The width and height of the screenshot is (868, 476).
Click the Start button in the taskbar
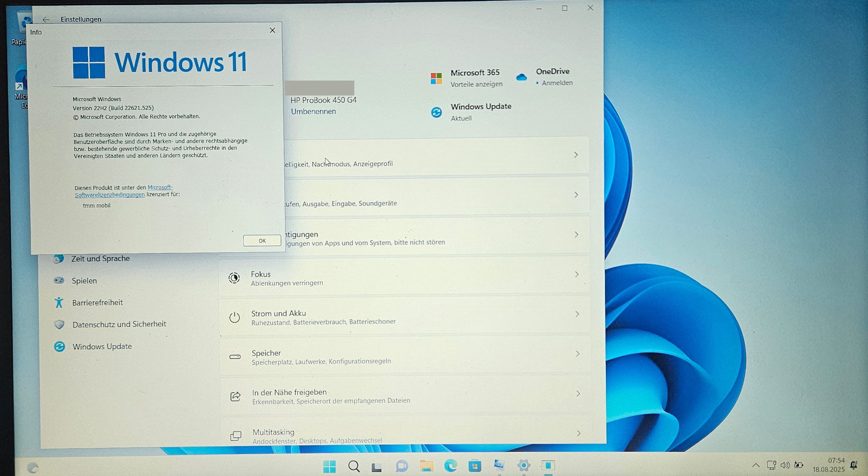[329, 466]
